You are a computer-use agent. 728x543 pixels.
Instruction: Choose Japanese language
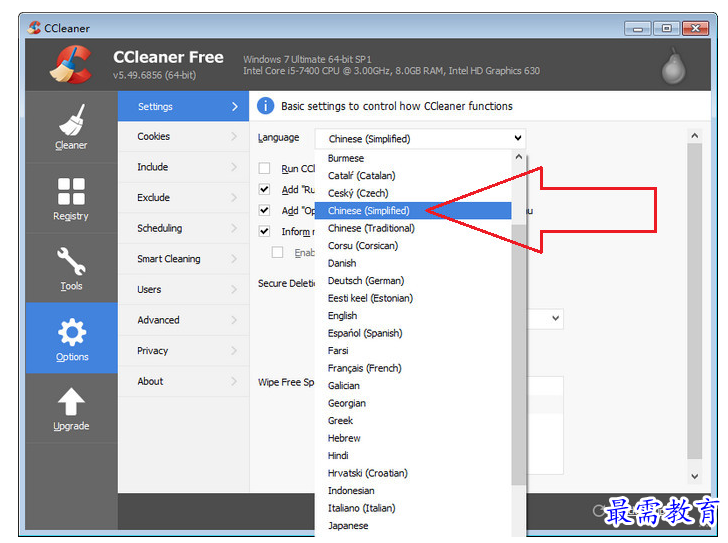413,526
